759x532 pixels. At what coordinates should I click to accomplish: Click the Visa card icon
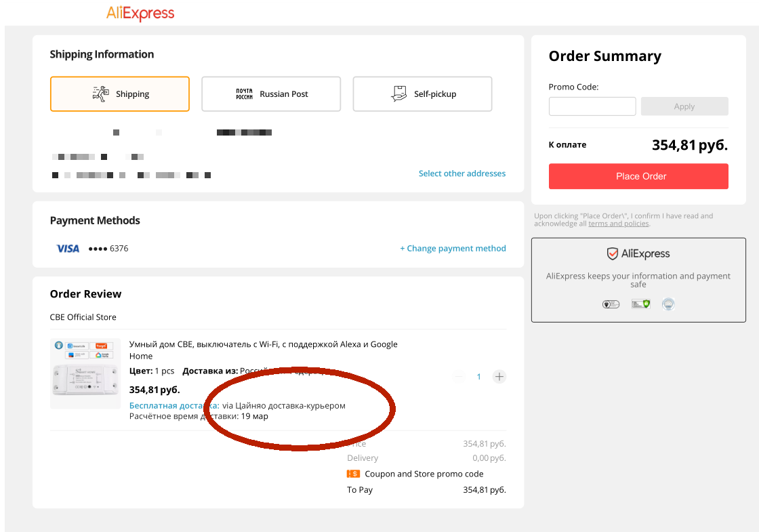(68, 249)
